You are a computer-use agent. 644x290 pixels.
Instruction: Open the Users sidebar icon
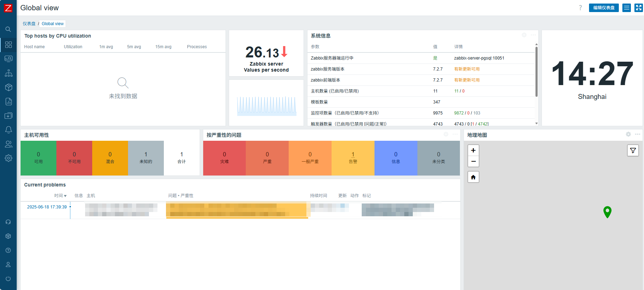9,144
